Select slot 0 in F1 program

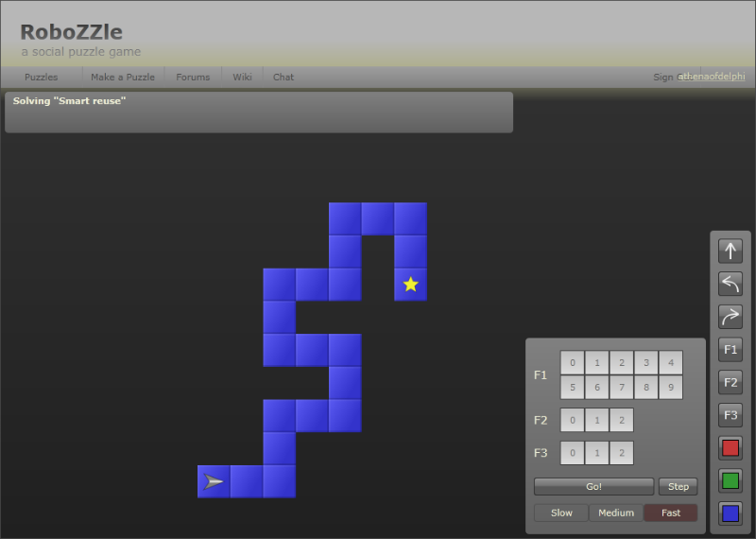pyautogui.click(x=573, y=363)
